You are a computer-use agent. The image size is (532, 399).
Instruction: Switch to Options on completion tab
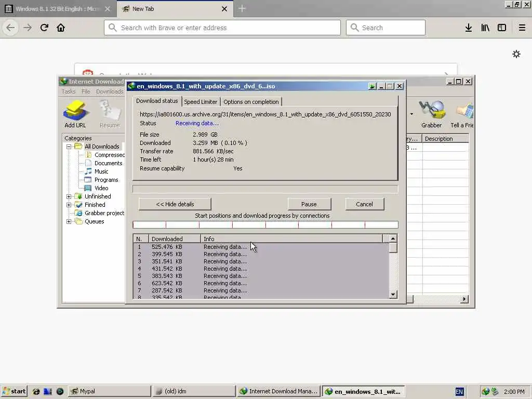click(x=251, y=102)
